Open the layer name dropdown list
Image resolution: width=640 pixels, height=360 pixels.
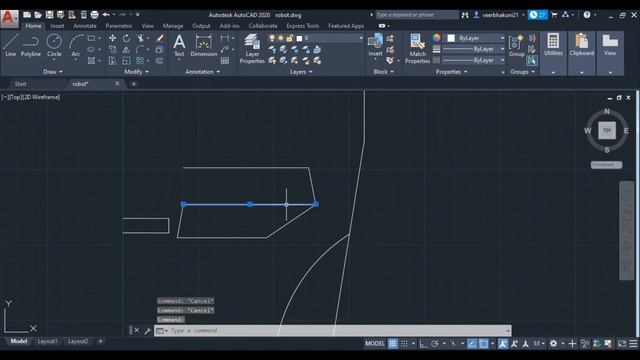(361, 38)
